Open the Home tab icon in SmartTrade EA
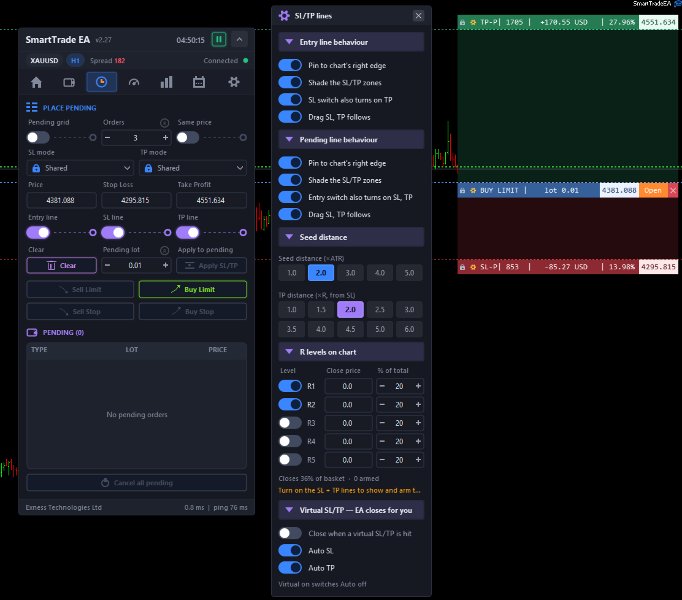This screenshot has width=682, height=600. 37,82
